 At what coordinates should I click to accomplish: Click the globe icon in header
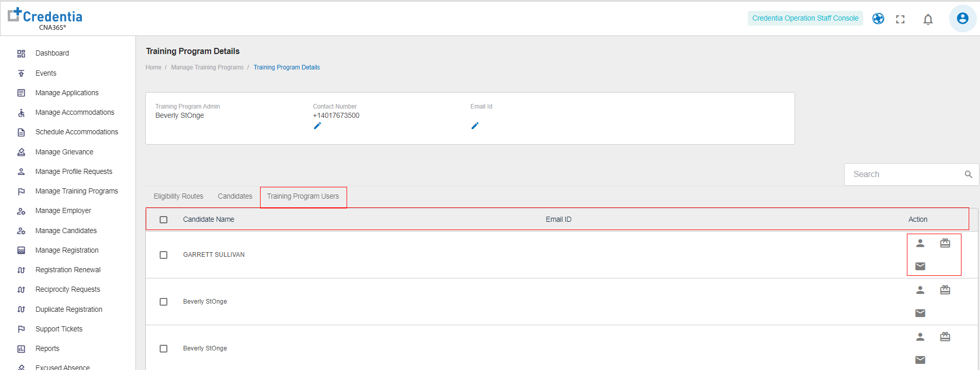878,19
